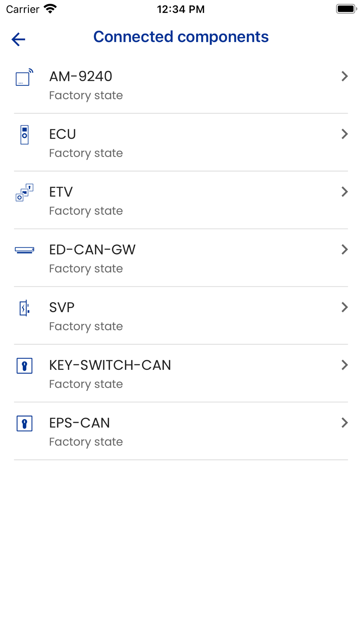Expand SVP entry chevron
362x644 pixels.
(344, 307)
